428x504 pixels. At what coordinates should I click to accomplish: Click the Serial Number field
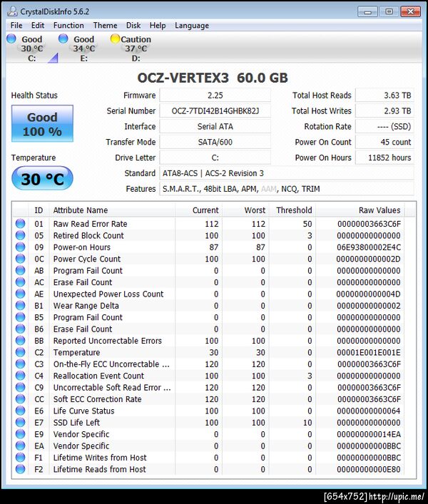(215, 111)
